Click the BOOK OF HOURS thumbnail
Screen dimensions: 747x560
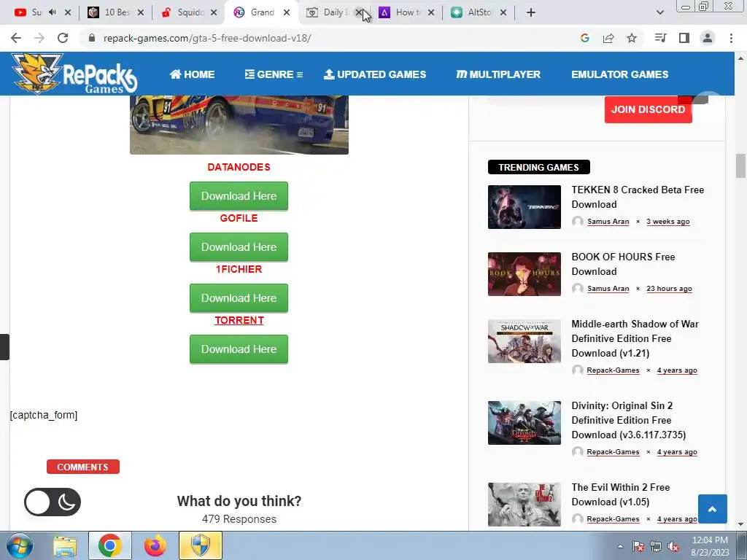524,274
